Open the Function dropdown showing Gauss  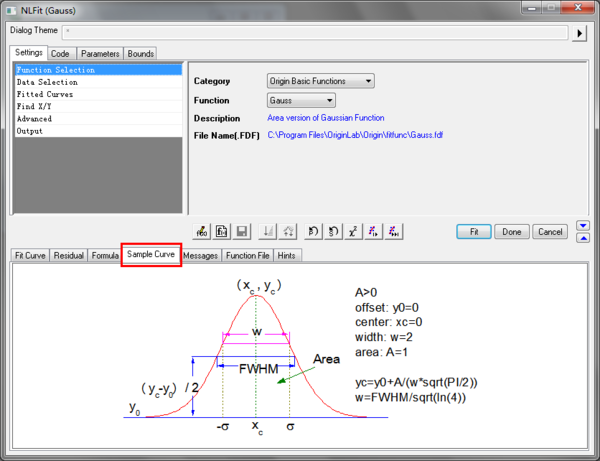pos(301,100)
